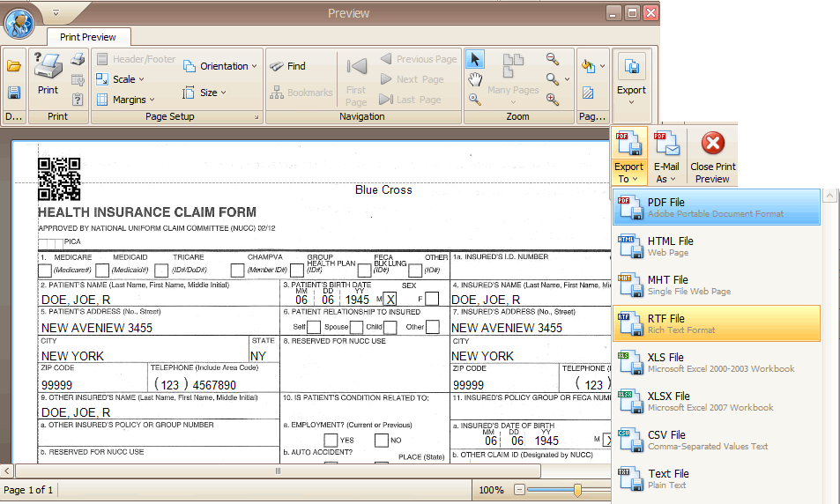Click the Page 1 of 1 status text
Image resolution: width=840 pixels, height=504 pixels.
pos(28,490)
